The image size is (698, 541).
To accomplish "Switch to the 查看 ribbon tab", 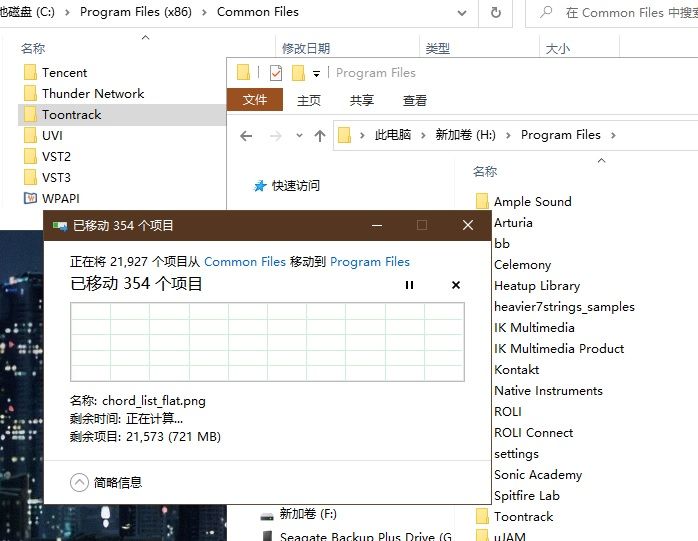I will coord(415,101).
